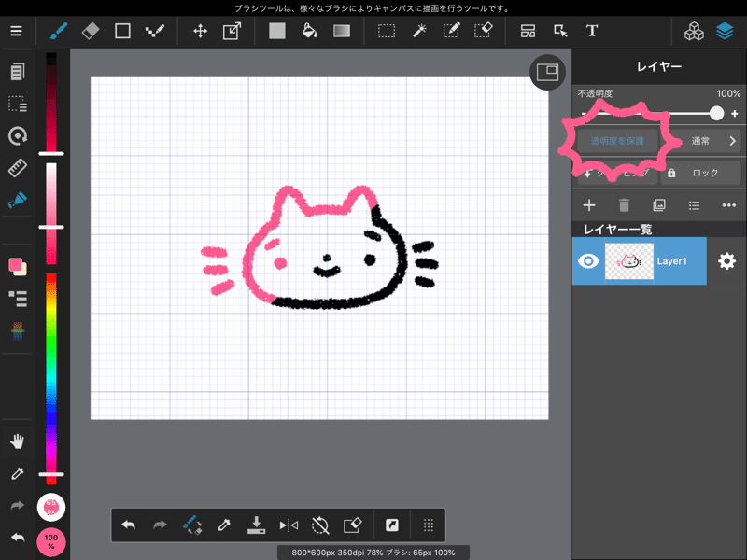Toggle visibility of Layer1
Image resolution: width=747 pixels, height=560 pixels.
[x=588, y=261]
